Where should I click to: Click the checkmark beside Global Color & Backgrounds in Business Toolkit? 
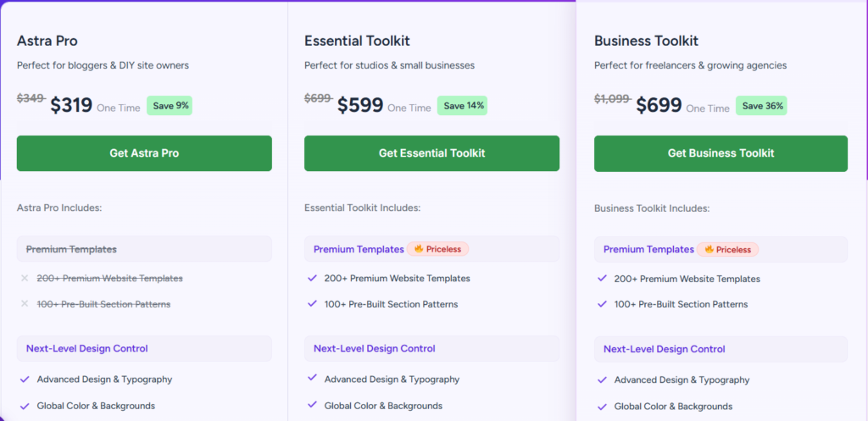pos(603,407)
